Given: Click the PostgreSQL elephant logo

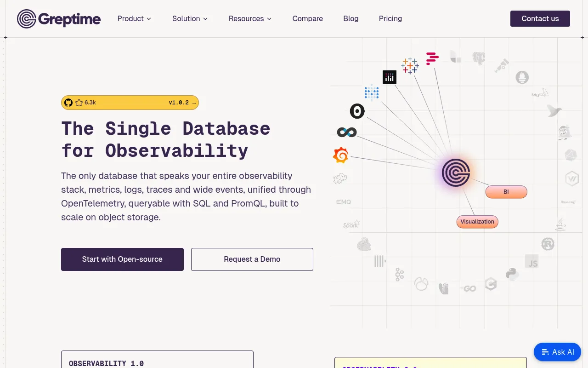Looking at the screenshot, I should [x=479, y=58].
